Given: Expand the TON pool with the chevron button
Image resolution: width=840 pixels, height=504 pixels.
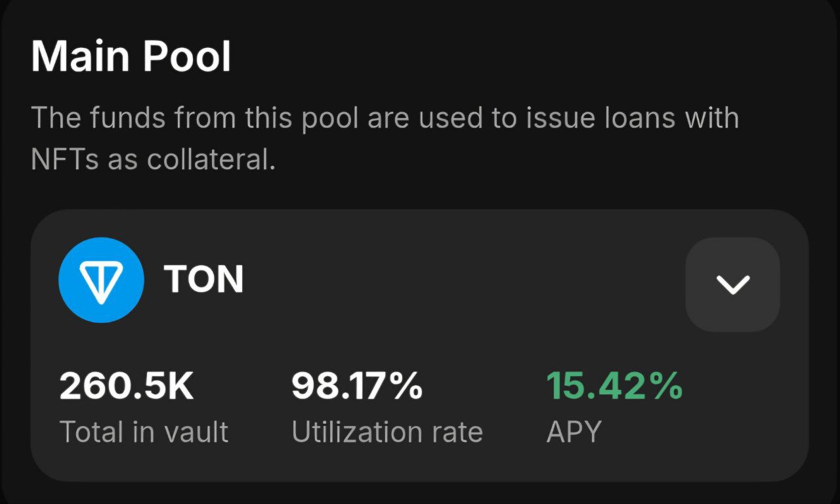Looking at the screenshot, I should tap(732, 284).
